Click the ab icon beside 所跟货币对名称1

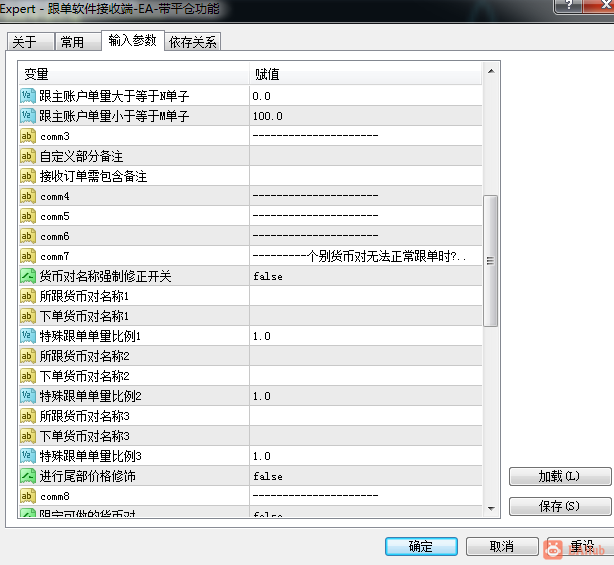click(27, 296)
